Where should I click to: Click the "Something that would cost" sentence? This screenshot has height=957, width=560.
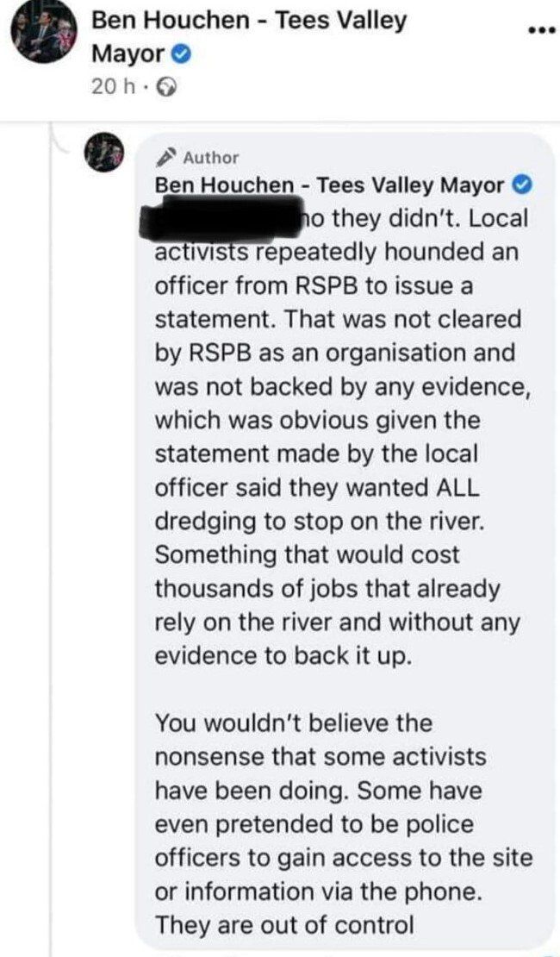tap(307, 555)
